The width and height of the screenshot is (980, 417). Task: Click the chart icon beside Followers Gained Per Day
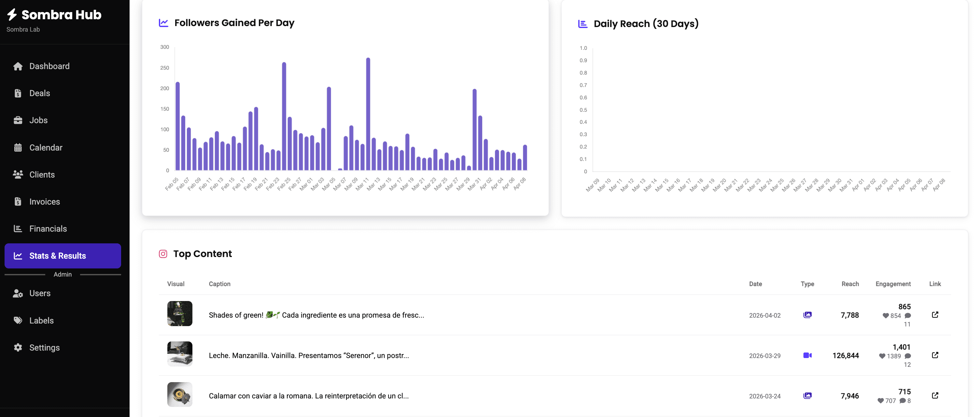163,22
